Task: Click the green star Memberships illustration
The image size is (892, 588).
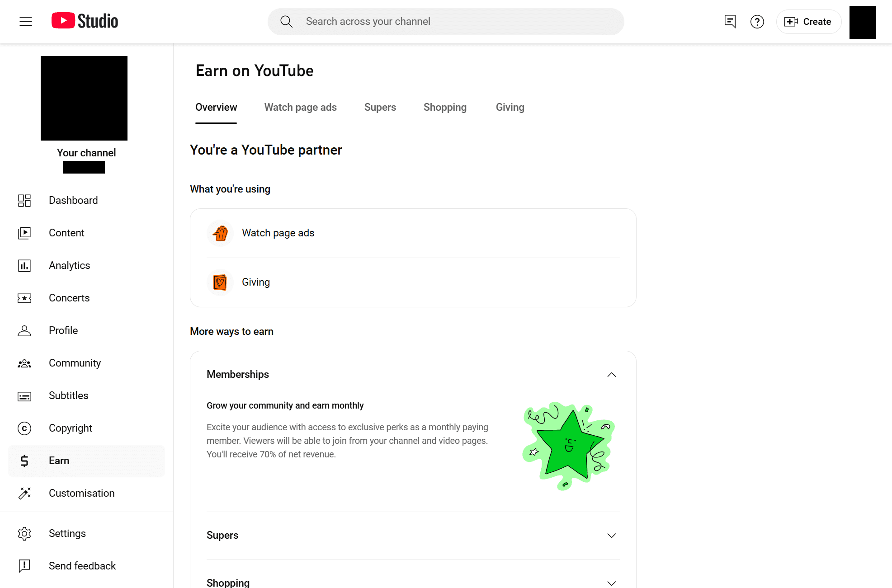Action: (x=569, y=446)
